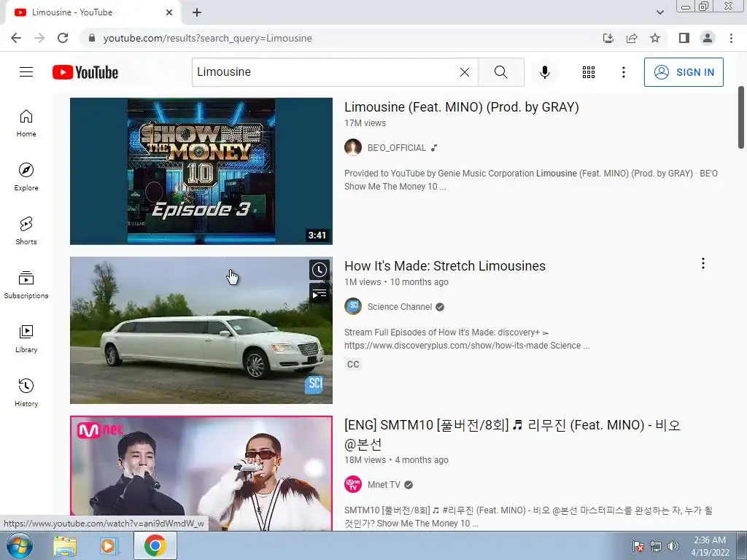747x560 pixels.
Task: Open action menu for Stretch Limousines video
Action: [x=703, y=263]
